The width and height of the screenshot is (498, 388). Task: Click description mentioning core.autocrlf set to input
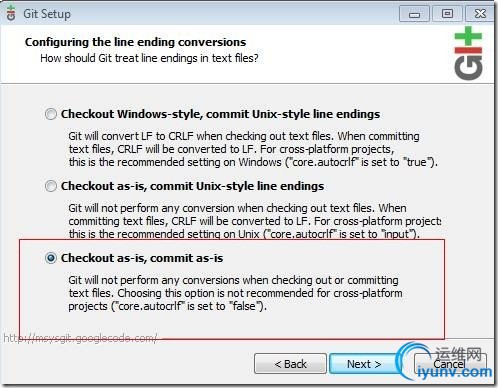coord(255,221)
